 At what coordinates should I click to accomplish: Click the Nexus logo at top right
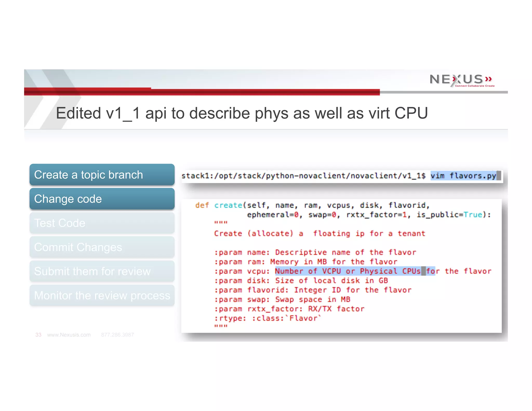tap(462, 80)
